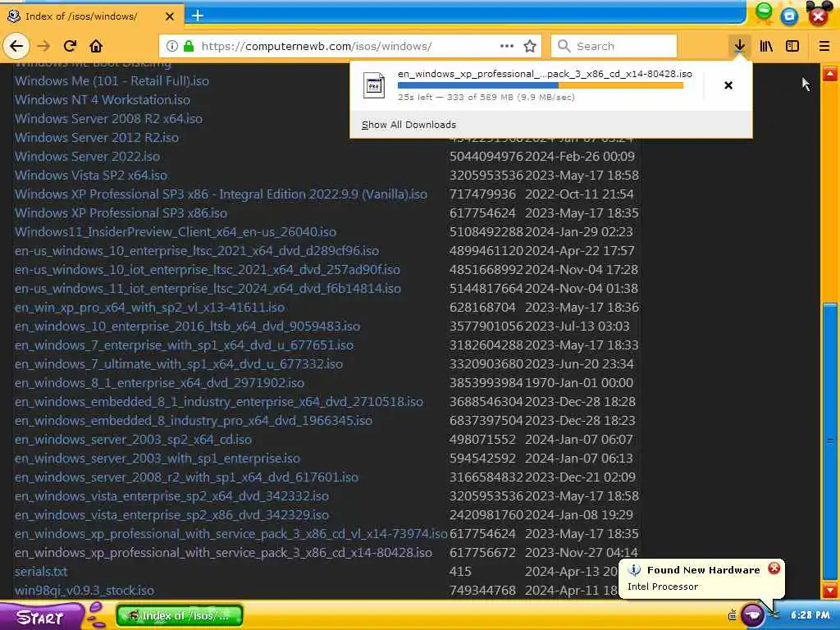
Task: Click the Found New Hardware info icon
Action: 634,570
